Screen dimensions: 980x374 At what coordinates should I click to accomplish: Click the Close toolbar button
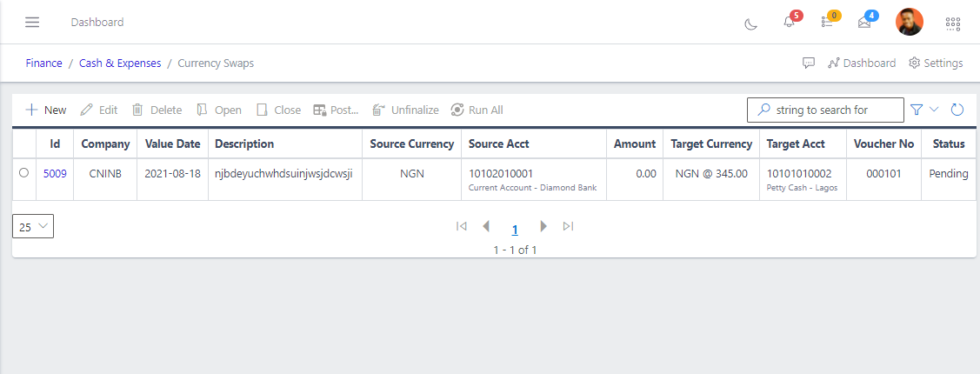click(x=279, y=110)
